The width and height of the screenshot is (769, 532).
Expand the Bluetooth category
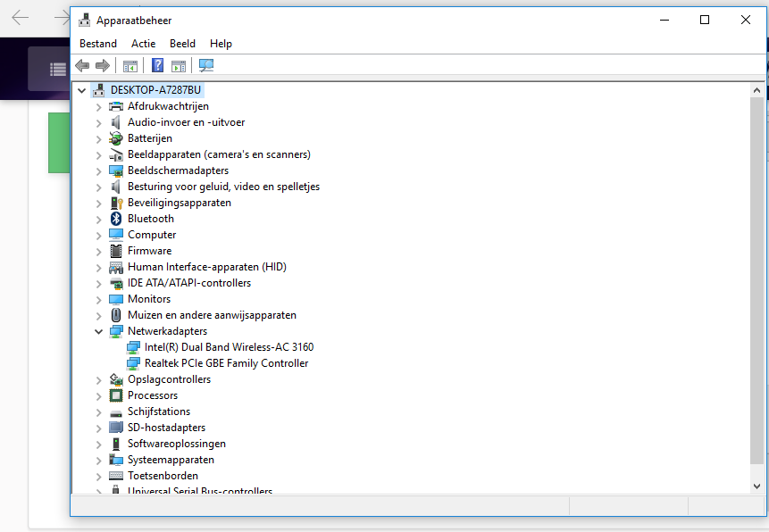click(98, 220)
